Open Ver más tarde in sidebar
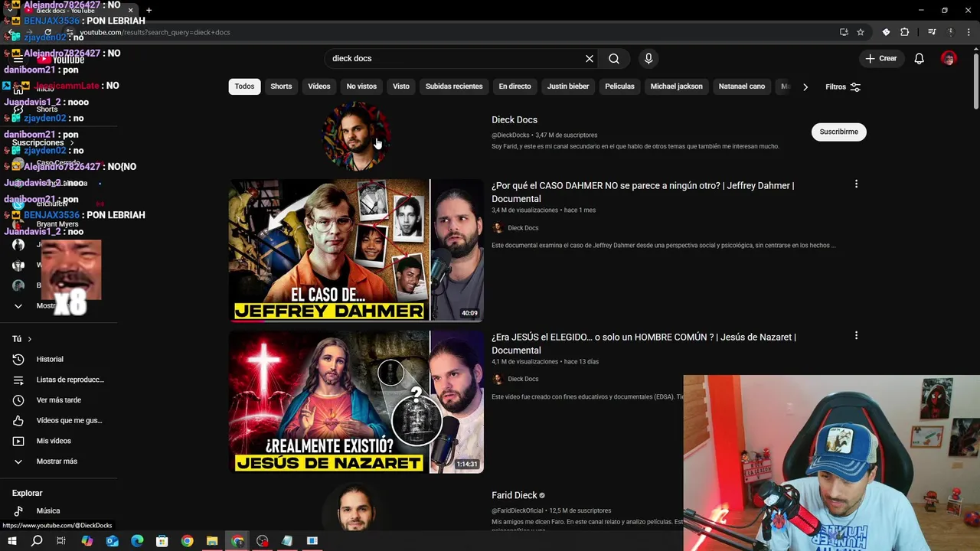The width and height of the screenshot is (980, 551). click(59, 400)
